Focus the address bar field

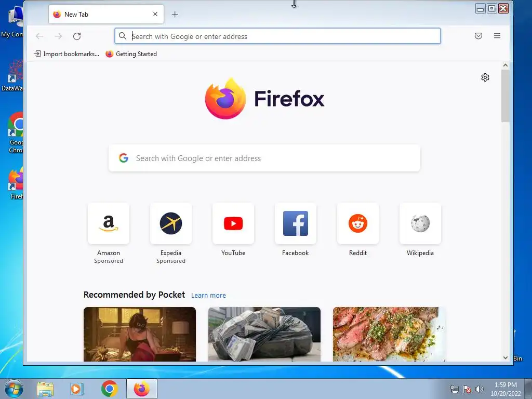point(277,36)
